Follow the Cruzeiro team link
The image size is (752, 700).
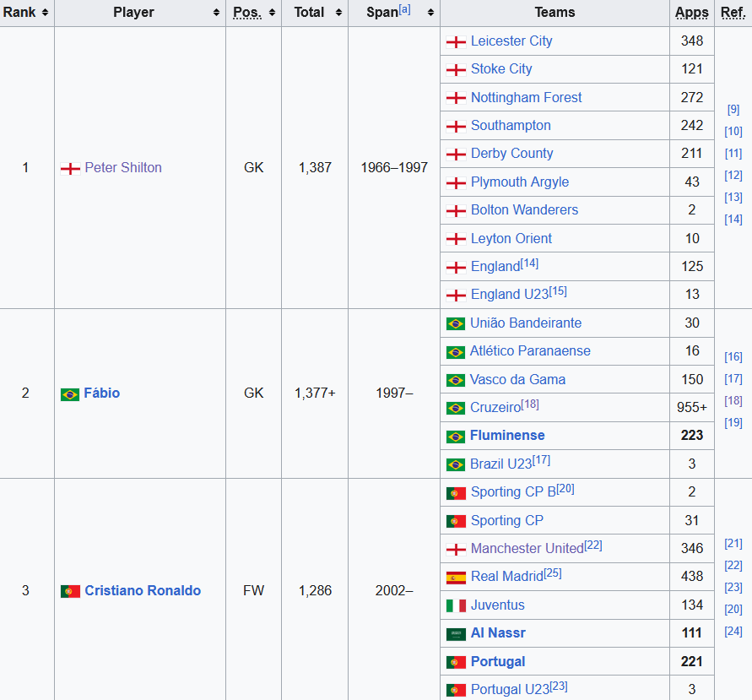click(x=495, y=407)
